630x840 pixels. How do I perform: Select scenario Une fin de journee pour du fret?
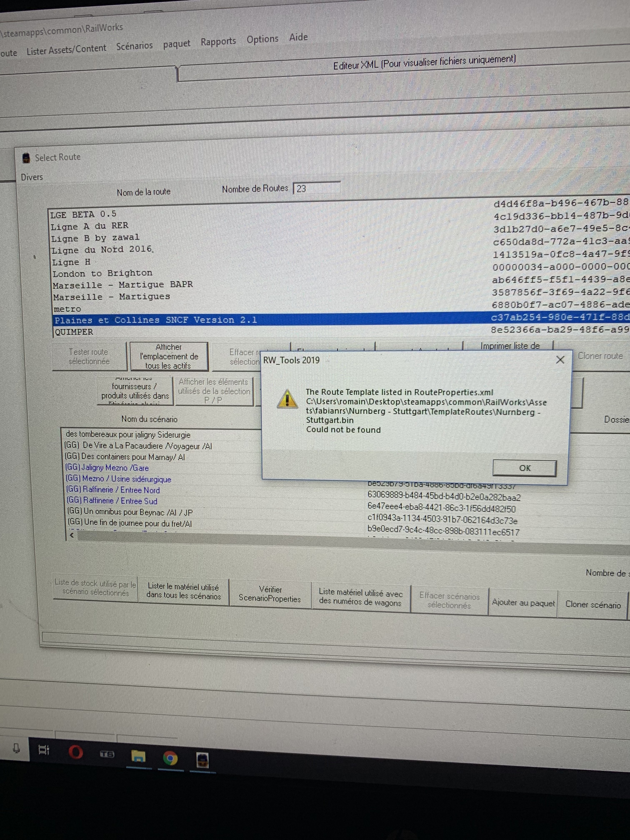click(130, 523)
